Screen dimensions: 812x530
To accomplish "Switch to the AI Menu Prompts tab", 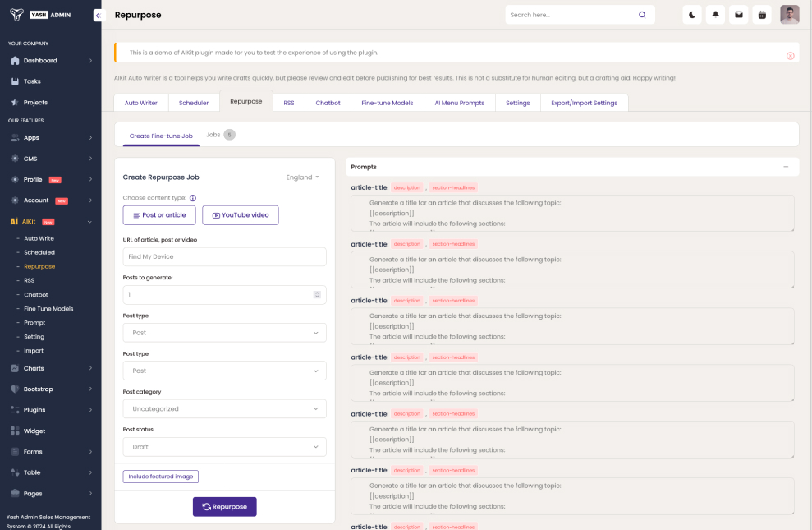I will click(x=459, y=103).
